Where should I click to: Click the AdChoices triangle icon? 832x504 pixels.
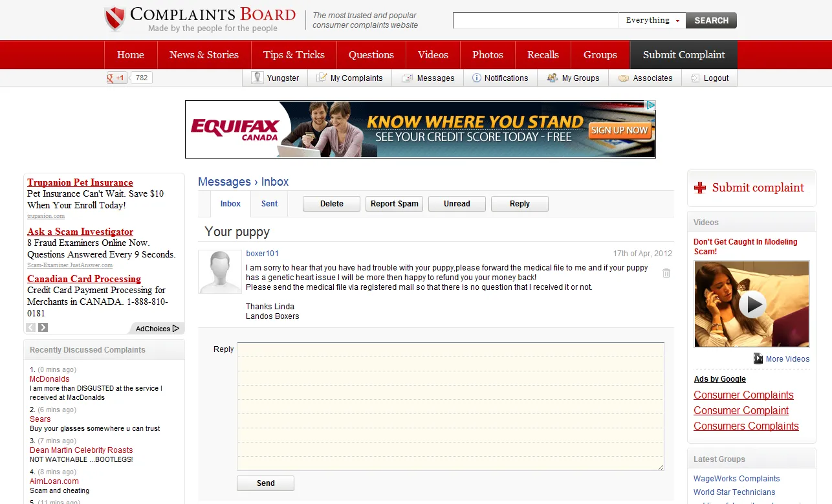[x=176, y=329]
